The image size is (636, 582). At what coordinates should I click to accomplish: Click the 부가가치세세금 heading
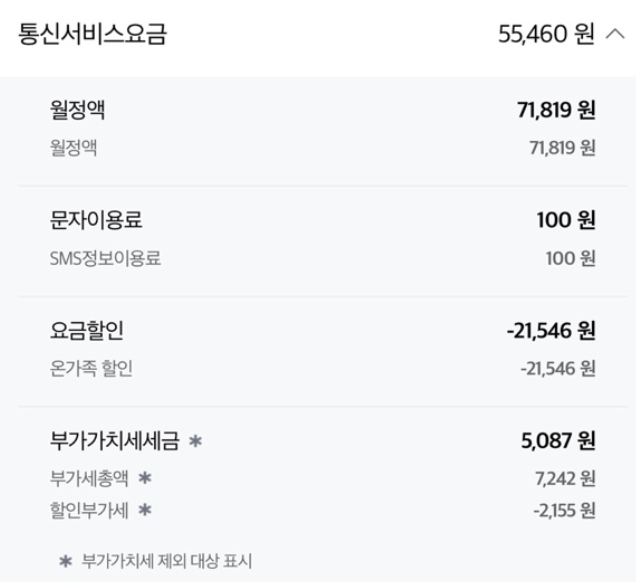click(x=114, y=441)
